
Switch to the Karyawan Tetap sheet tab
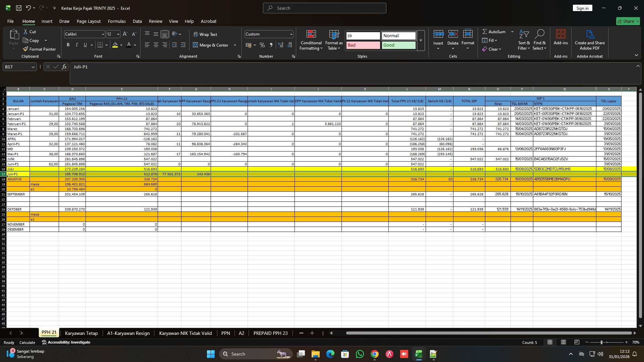(x=81, y=333)
